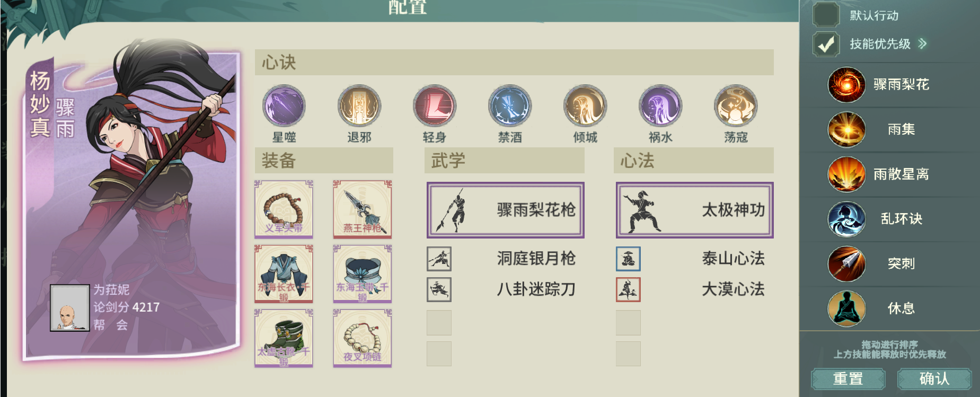
Task: Click the 乱环诀 skill icon
Action: click(847, 219)
